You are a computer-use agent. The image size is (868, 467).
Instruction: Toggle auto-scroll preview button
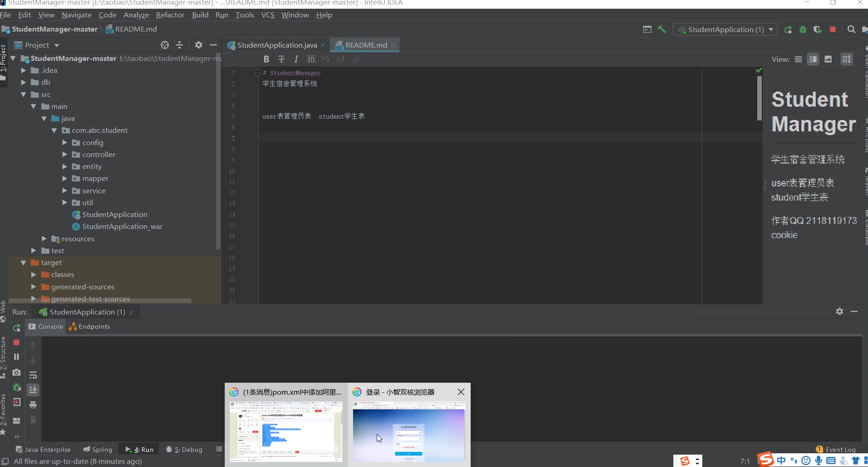tap(847, 59)
